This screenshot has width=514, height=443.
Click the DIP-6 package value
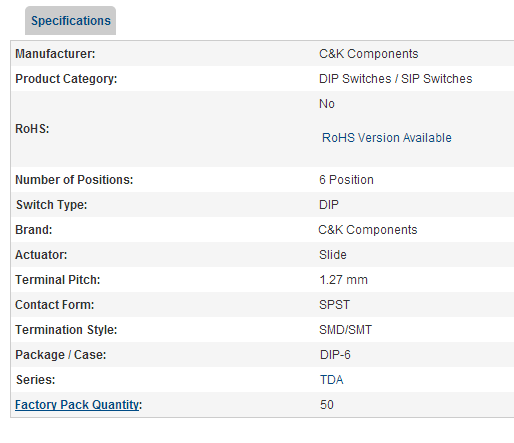(335, 355)
